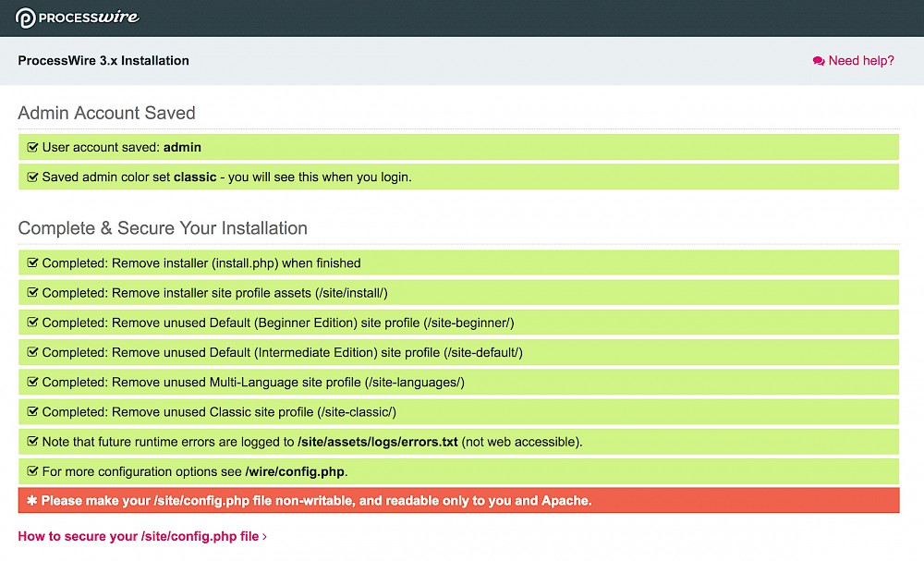
Task: Open 'How to secure your /site/config.php file'
Action: click(x=139, y=536)
